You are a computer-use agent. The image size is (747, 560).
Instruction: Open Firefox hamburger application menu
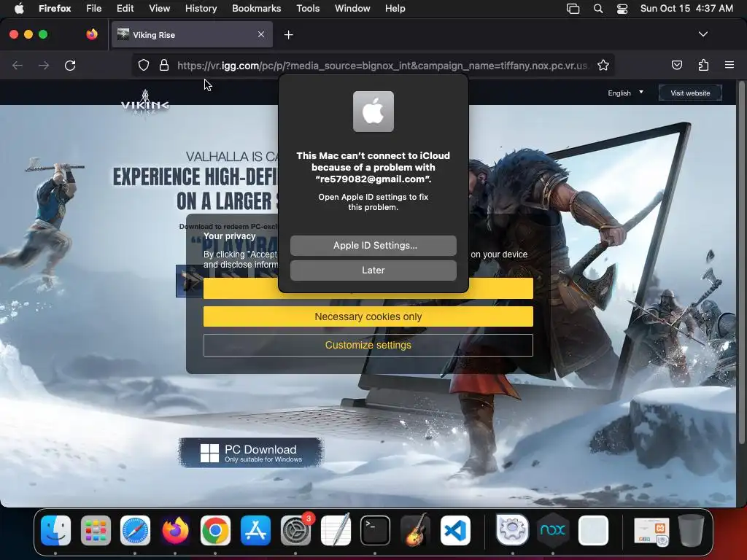pos(729,65)
